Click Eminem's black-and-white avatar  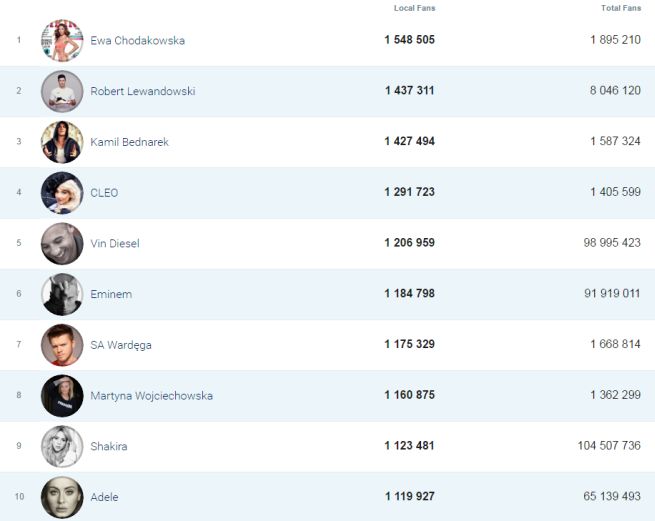pyautogui.click(x=62, y=294)
